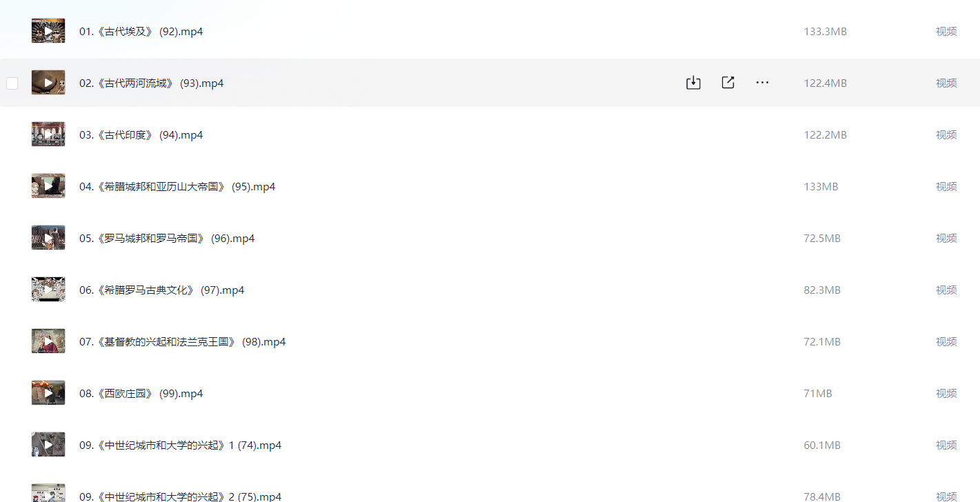Play 02.《古代两河流域》 video thumbnail
The image size is (980, 502).
48,83
